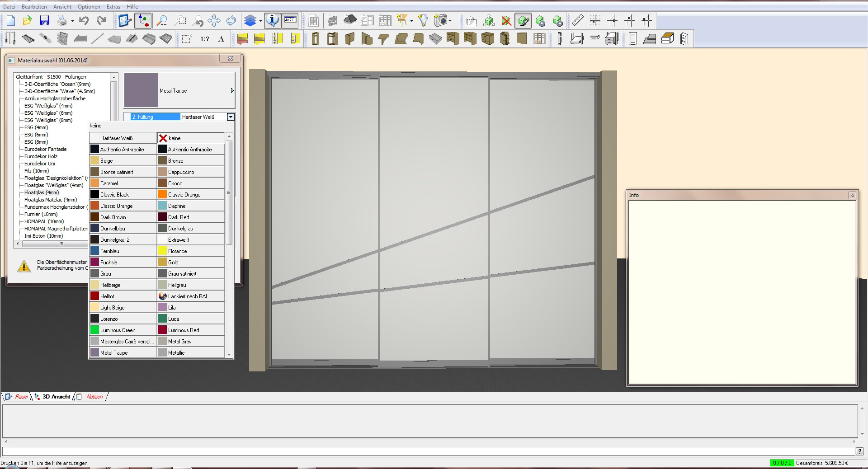The height and width of the screenshot is (469, 868).
Task: Click the undo arrow icon
Action: (x=84, y=21)
